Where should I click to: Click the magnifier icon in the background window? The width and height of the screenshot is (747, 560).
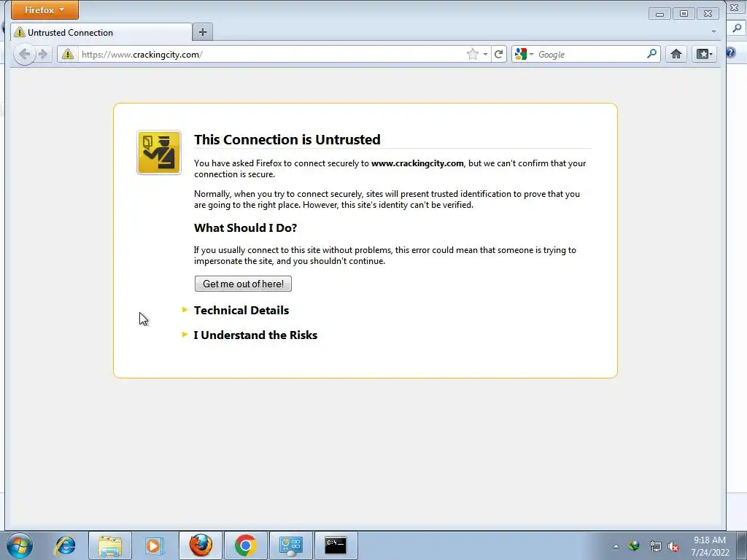737,28
